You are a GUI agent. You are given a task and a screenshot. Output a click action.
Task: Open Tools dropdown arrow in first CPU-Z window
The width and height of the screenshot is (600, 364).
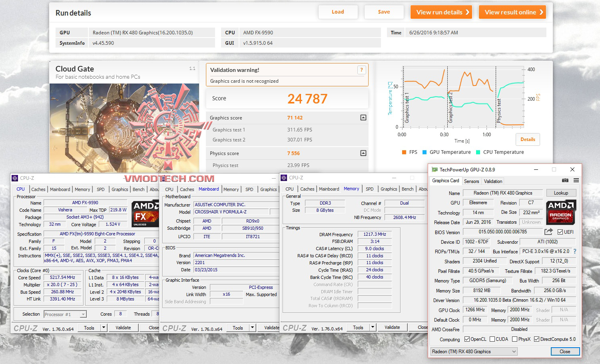[104, 328]
